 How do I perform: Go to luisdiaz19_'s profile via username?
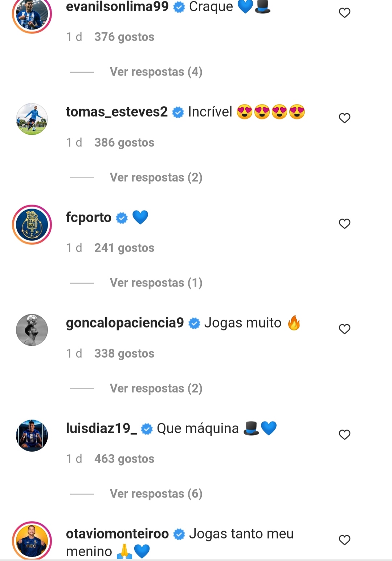click(x=101, y=428)
